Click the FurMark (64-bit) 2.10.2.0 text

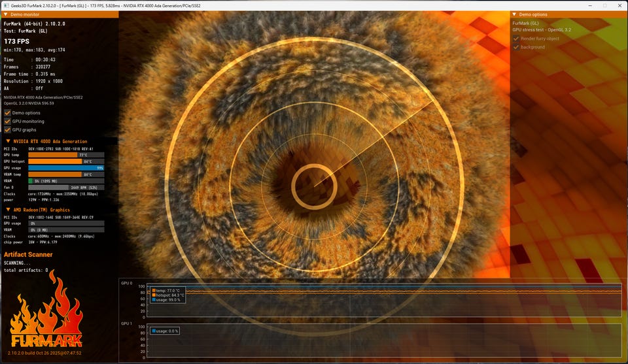[x=35, y=24]
